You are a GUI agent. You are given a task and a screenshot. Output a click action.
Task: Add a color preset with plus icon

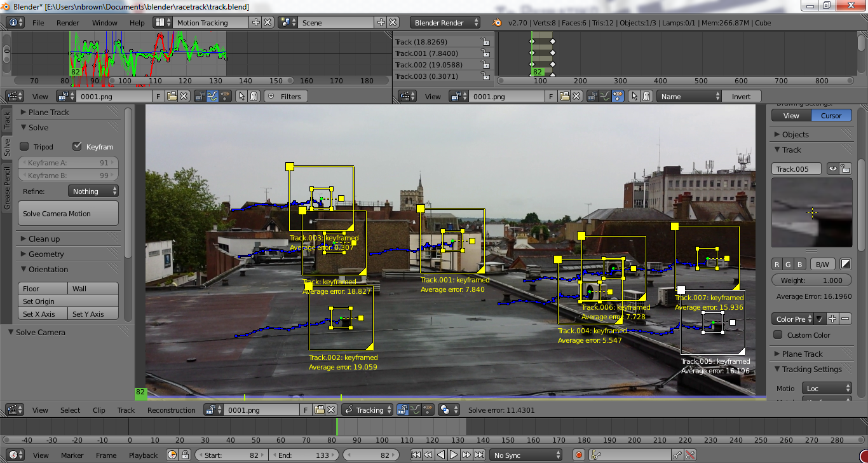[x=832, y=319]
